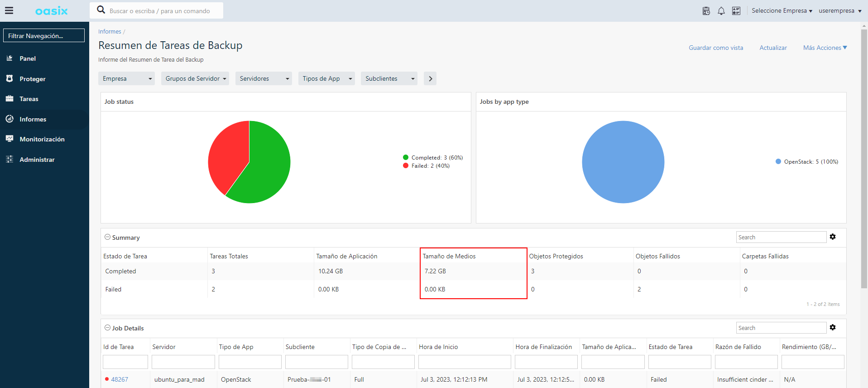Collapse the Summary section
The width and height of the screenshot is (868, 388).
click(108, 237)
